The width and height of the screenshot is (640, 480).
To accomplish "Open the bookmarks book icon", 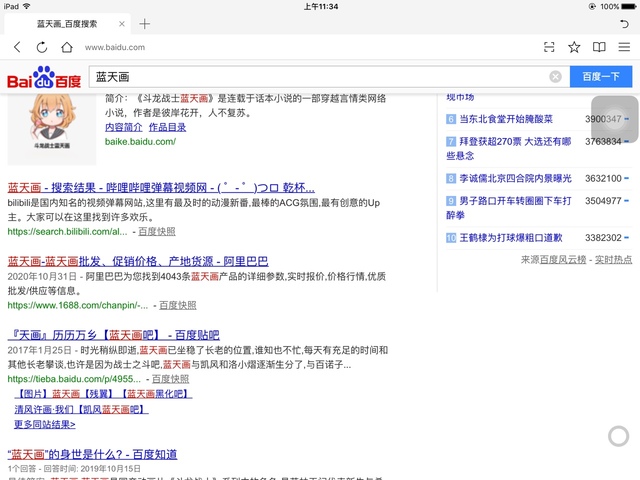I will coord(599,47).
